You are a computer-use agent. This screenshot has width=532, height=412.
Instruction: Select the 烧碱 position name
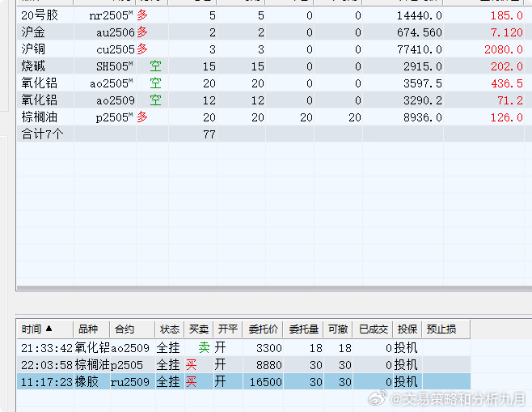click(x=33, y=66)
